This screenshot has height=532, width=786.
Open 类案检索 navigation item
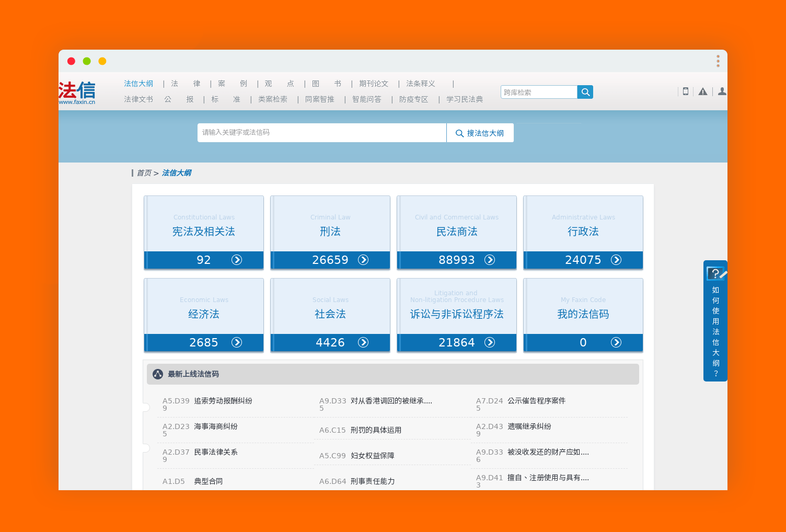tap(273, 99)
